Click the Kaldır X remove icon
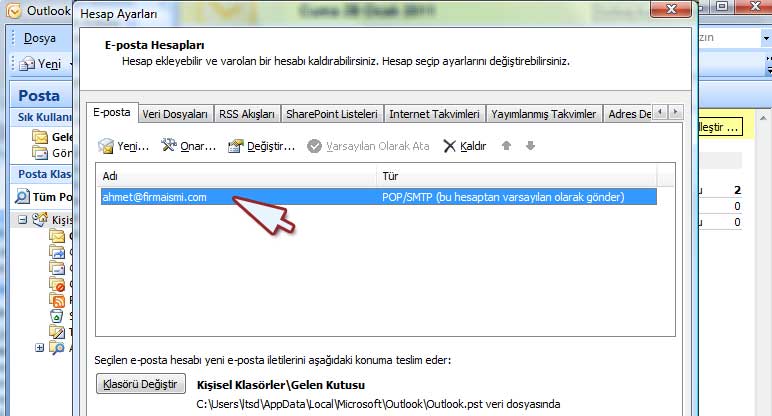Image resolution: width=772 pixels, height=416 pixels. [x=450, y=146]
